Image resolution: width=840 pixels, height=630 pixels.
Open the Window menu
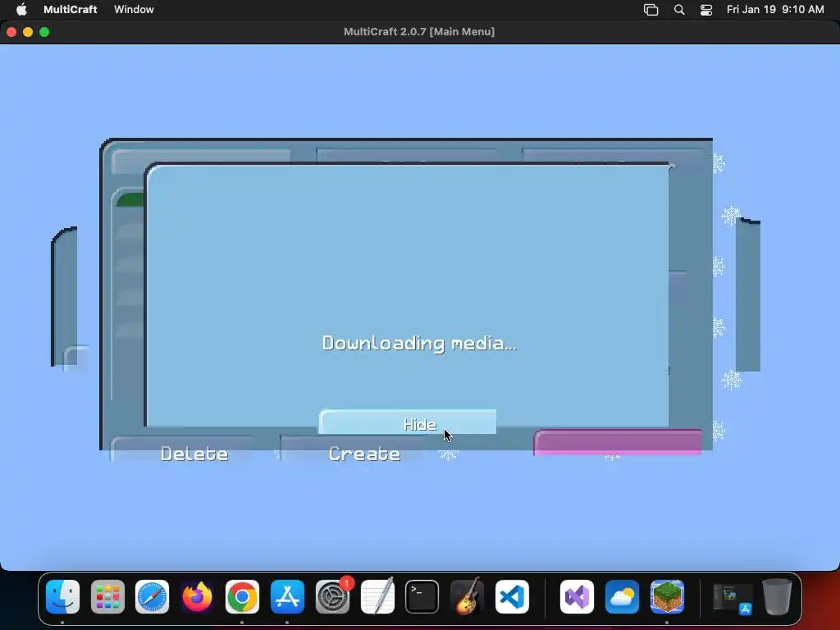[134, 9]
